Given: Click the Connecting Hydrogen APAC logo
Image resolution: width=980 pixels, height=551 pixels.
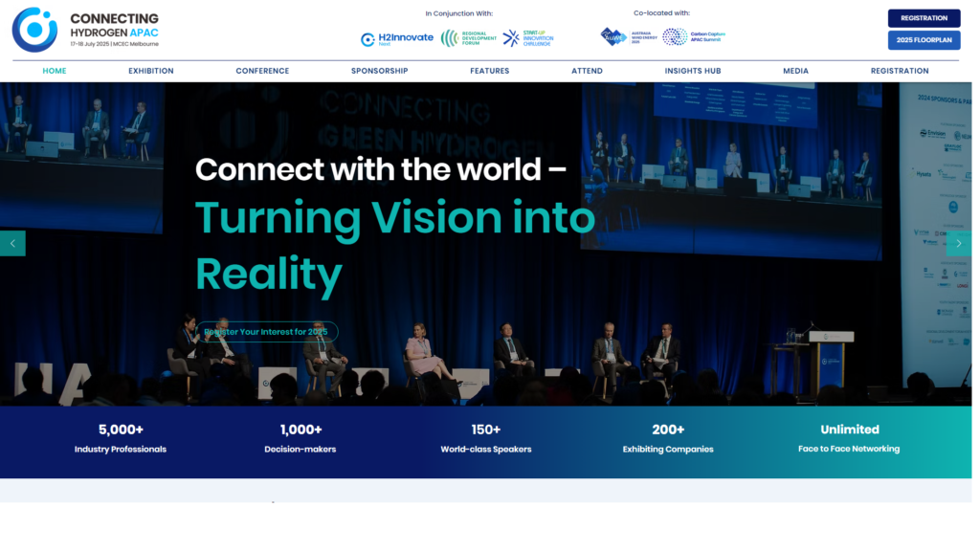Looking at the screenshot, I should 85,30.
